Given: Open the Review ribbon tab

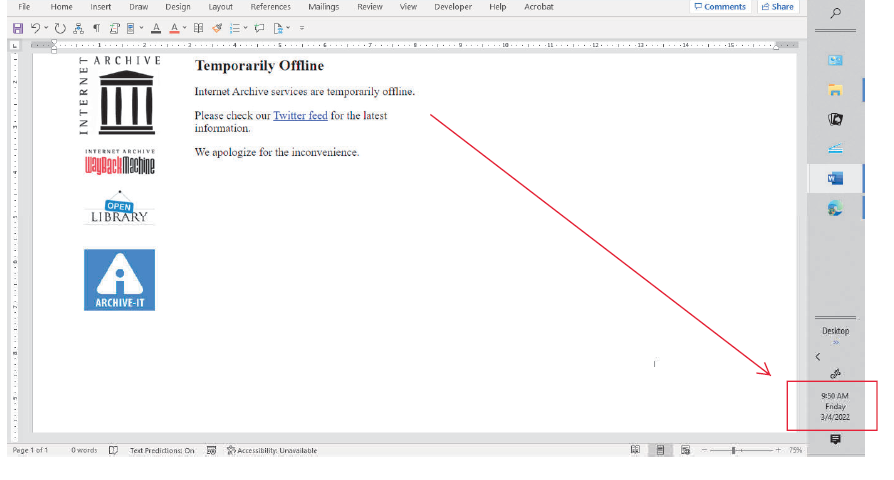Looking at the screenshot, I should [x=369, y=7].
